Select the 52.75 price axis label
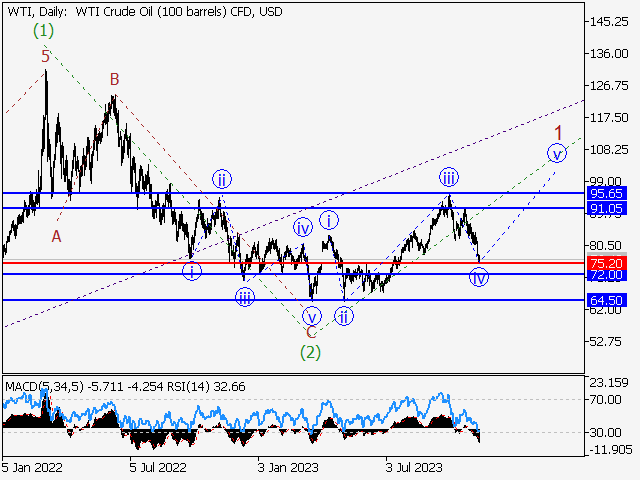 pos(606,341)
